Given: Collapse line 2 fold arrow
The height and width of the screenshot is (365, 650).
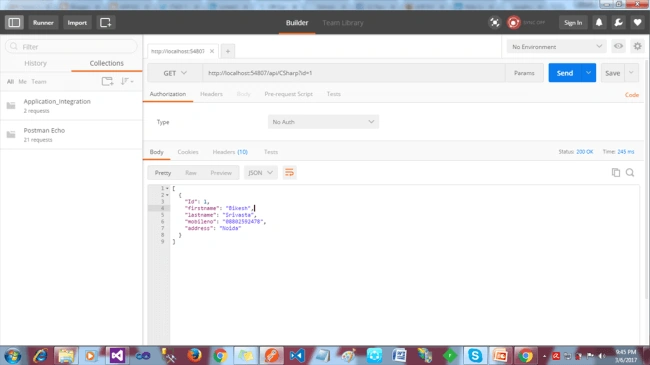Looking at the screenshot, I should click(167, 195).
